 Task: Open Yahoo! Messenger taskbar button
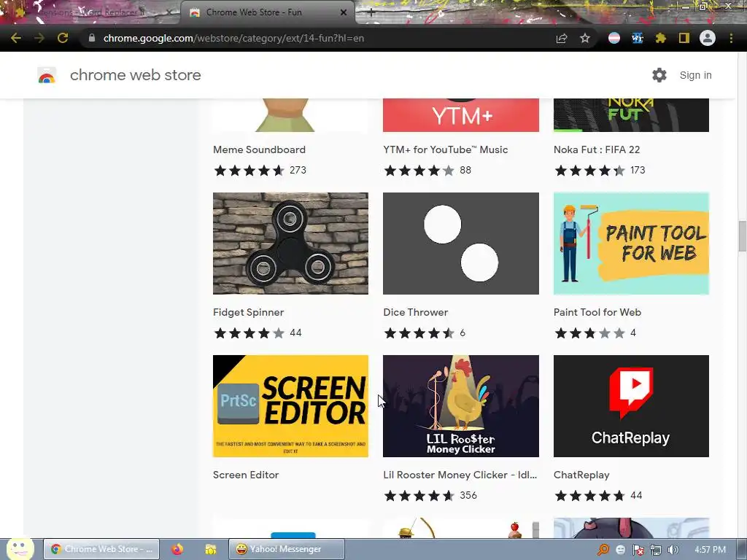[286, 549]
